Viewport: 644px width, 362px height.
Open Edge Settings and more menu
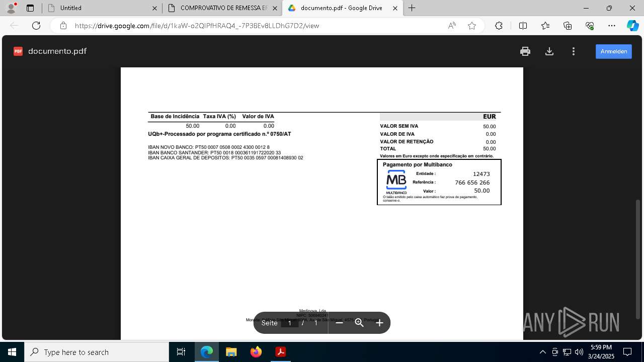[612, 26]
